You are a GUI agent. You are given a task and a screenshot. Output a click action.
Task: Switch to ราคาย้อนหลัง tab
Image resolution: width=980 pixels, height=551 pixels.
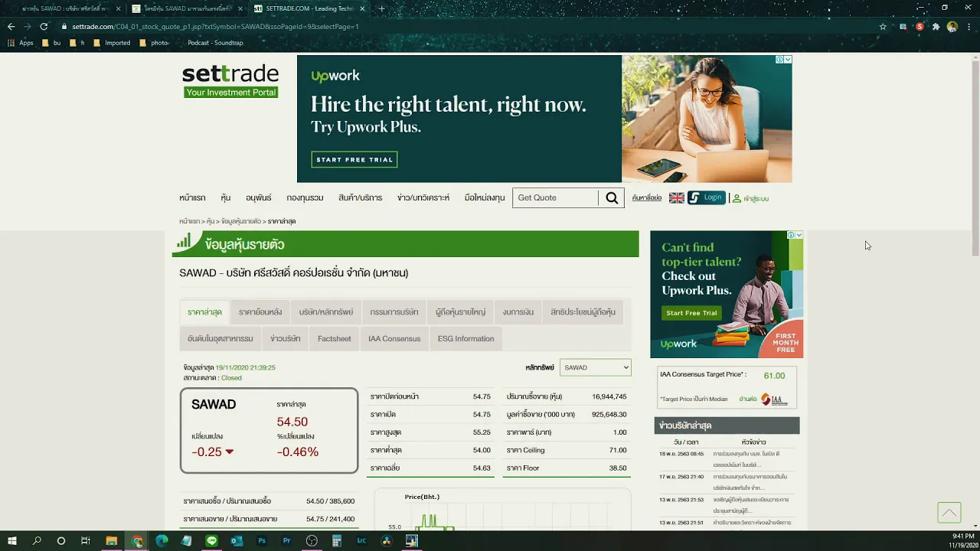click(x=260, y=312)
